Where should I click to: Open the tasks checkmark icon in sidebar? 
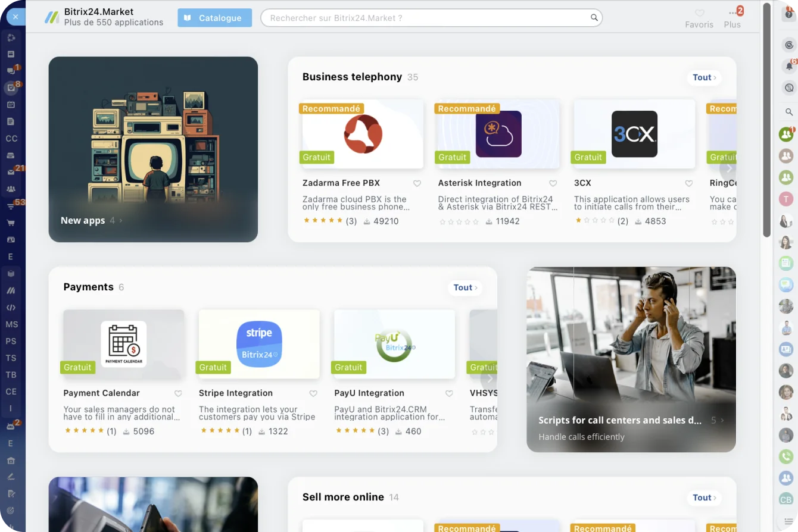click(x=11, y=88)
